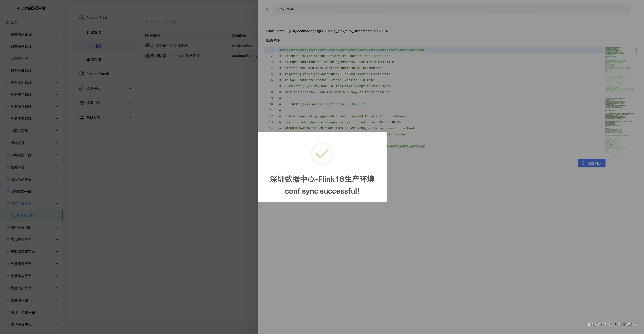
Task: Collapse the Apache Flink section chevron
Action: click(129, 17)
